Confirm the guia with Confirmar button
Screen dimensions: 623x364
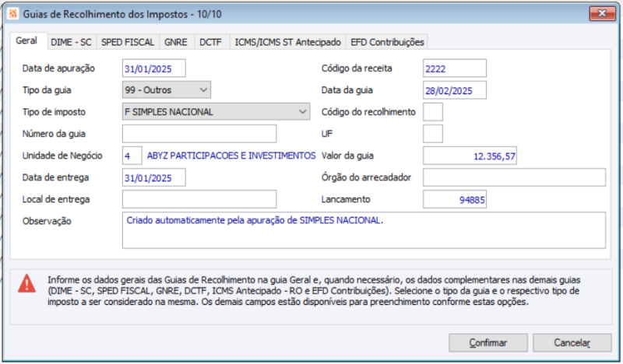[x=488, y=342]
